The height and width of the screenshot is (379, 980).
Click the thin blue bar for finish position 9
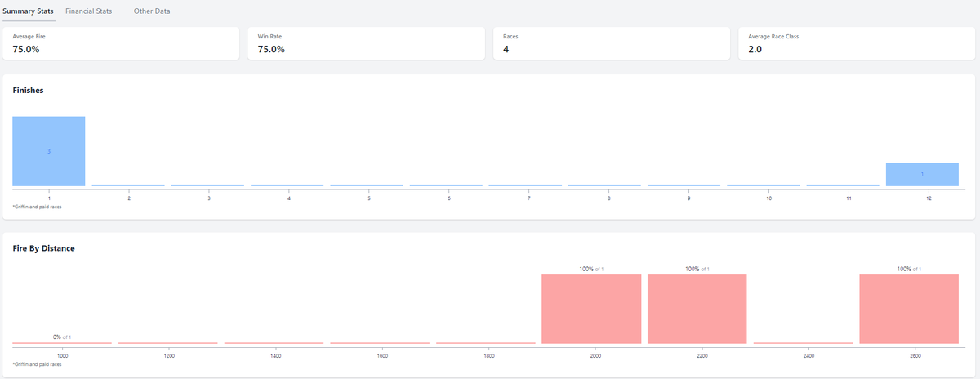684,185
